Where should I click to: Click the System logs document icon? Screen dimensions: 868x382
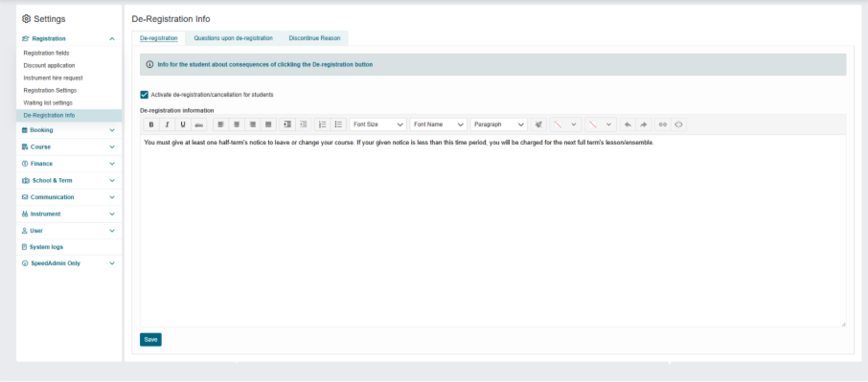24,247
